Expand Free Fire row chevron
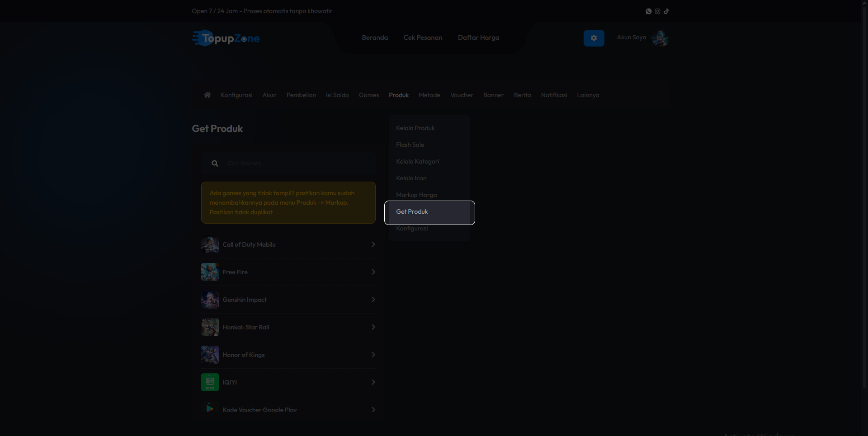The width and height of the screenshot is (868, 436). 373,272
